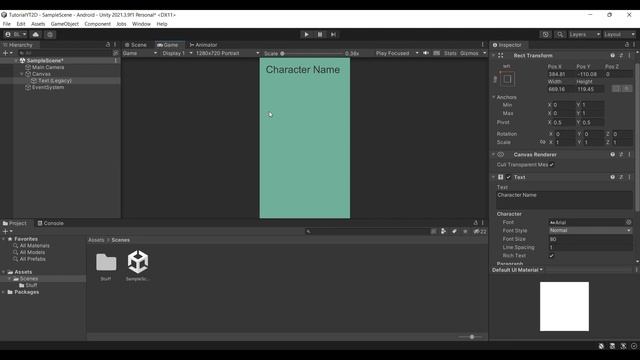Collapse the Anchors foldout
This screenshot has width=640, height=360.
coord(493,97)
